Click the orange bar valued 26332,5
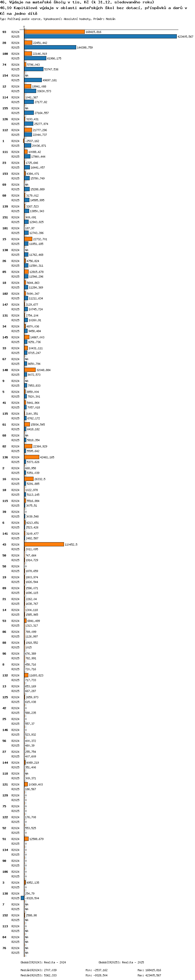Image resolution: width=195 pixels, height=980 pixels. click(x=29, y=479)
